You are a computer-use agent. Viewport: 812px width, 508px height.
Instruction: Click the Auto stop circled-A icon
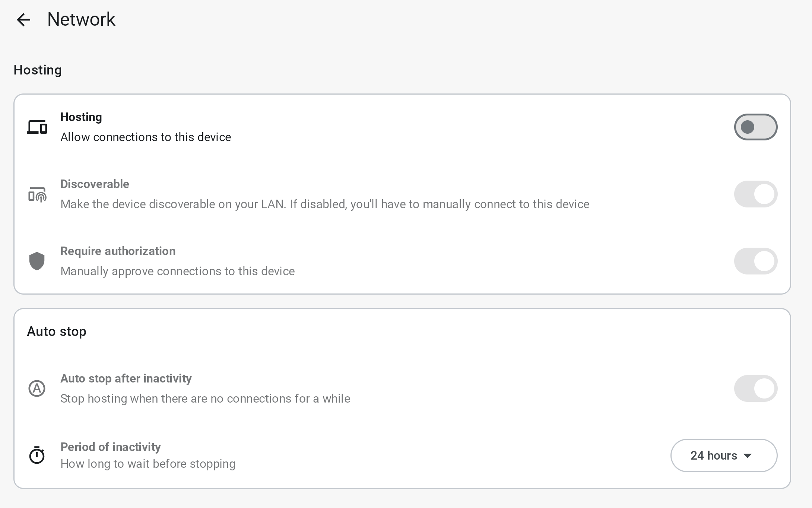(37, 388)
